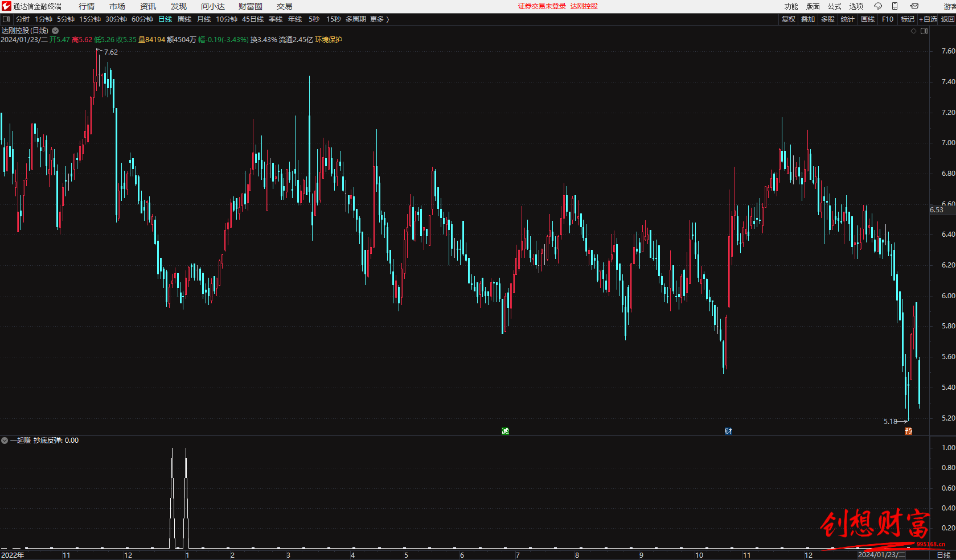Open the mobile phone icon in title bar
This screenshot has height=560, width=956.
click(895, 6)
